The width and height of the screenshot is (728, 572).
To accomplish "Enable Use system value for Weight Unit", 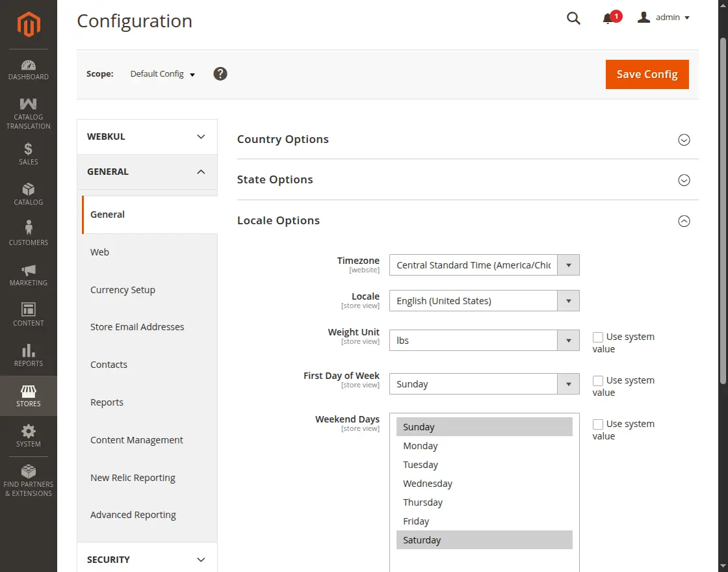I will pyautogui.click(x=597, y=337).
